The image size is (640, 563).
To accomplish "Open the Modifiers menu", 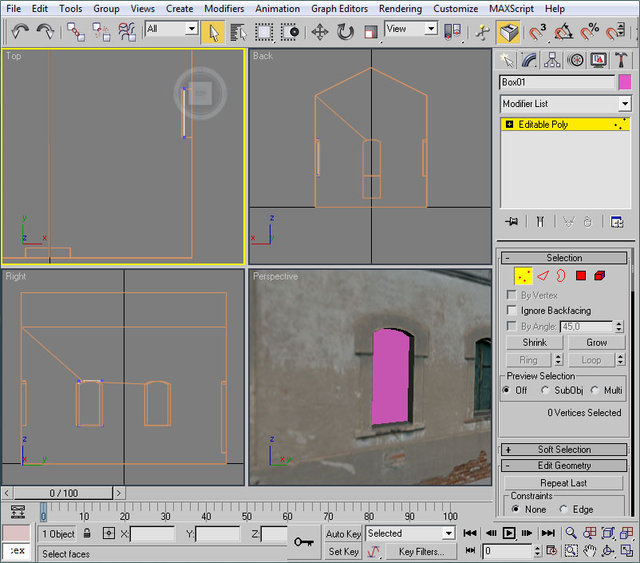I will (224, 8).
